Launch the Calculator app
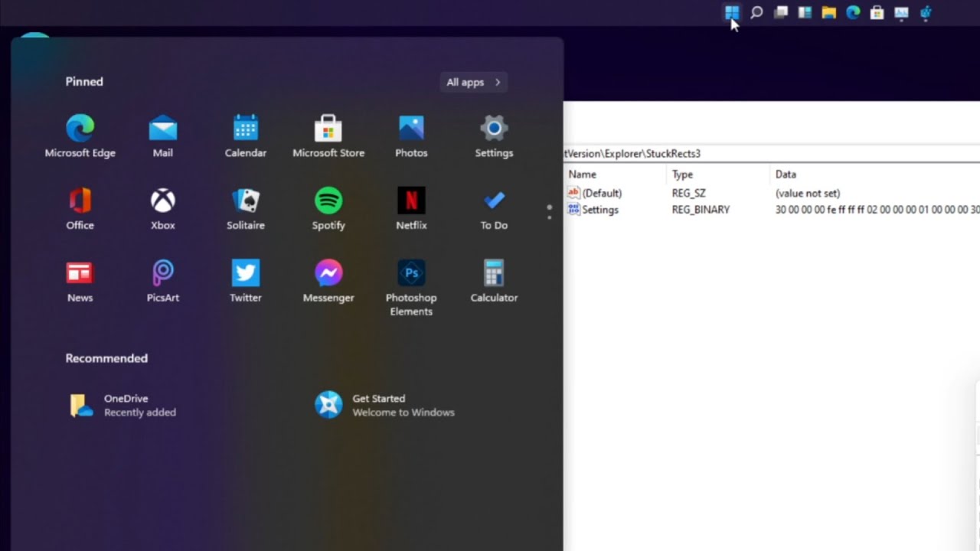Viewport: 980px width, 551px height. point(494,282)
